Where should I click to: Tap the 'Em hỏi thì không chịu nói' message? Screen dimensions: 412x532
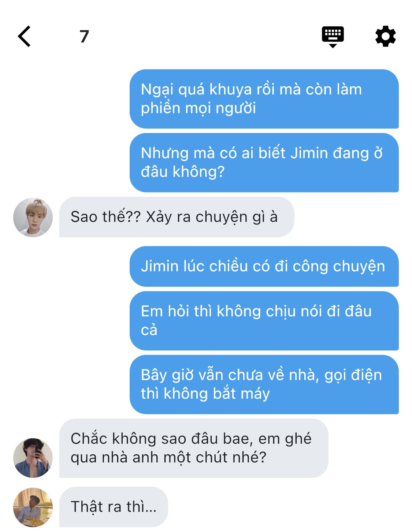pos(264,321)
